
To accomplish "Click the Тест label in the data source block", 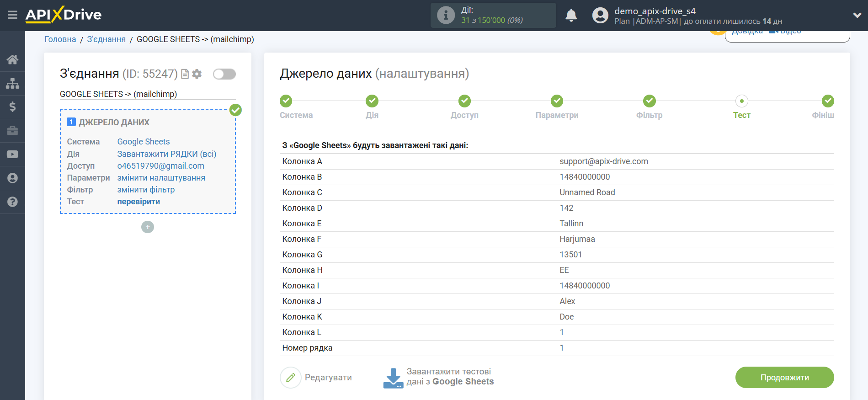I will coord(75,202).
